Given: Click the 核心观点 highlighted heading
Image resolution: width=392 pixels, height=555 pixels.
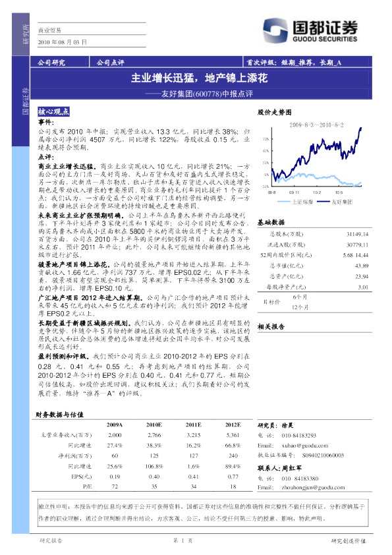Looking at the screenshot, I should coord(53,111).
